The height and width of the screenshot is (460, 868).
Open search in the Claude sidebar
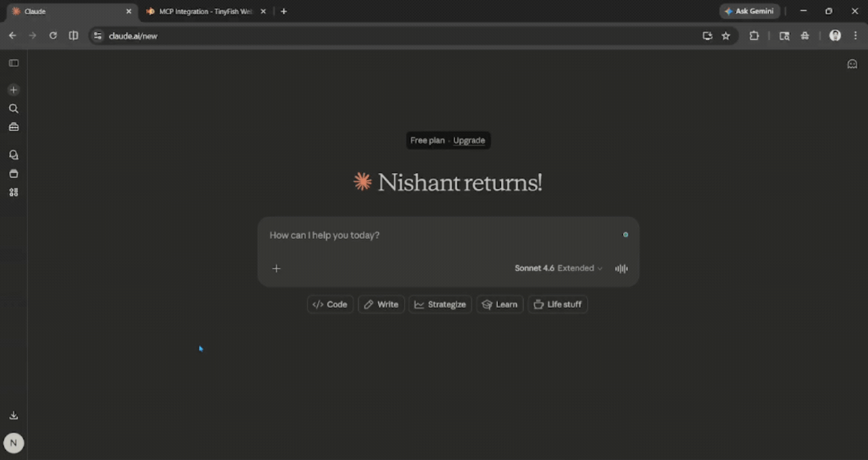13,108
